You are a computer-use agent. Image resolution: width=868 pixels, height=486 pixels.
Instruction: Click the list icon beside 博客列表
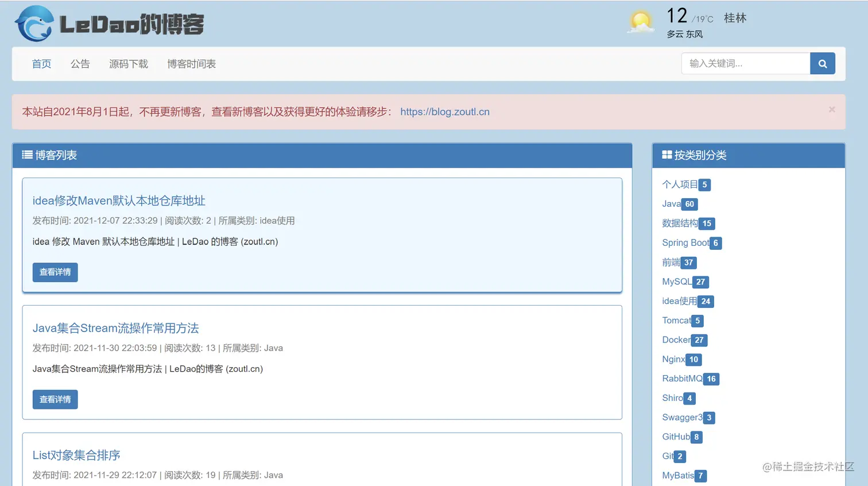coord(27,155)
